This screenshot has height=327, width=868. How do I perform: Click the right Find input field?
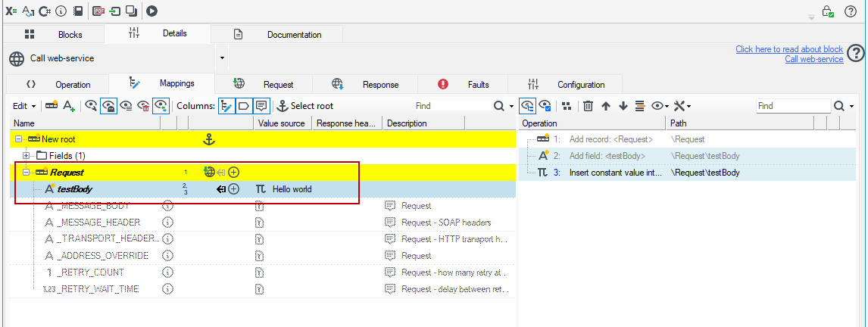[x=793, y=106]
